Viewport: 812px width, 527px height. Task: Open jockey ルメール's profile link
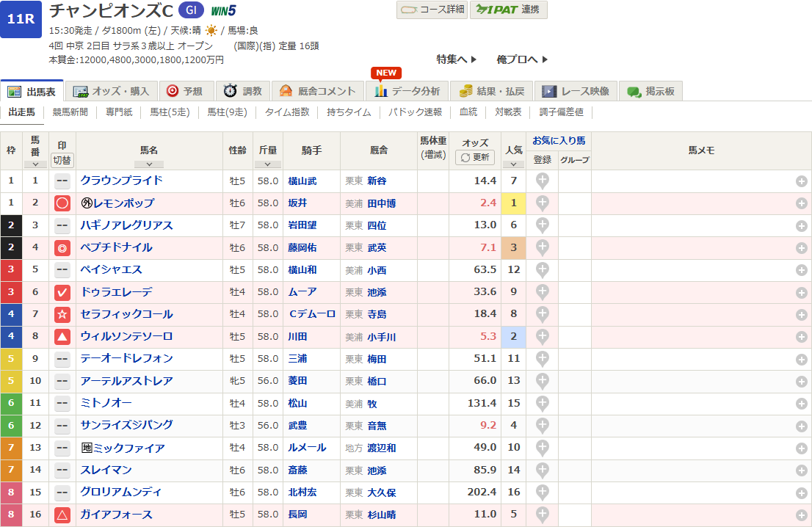[302, 448]
